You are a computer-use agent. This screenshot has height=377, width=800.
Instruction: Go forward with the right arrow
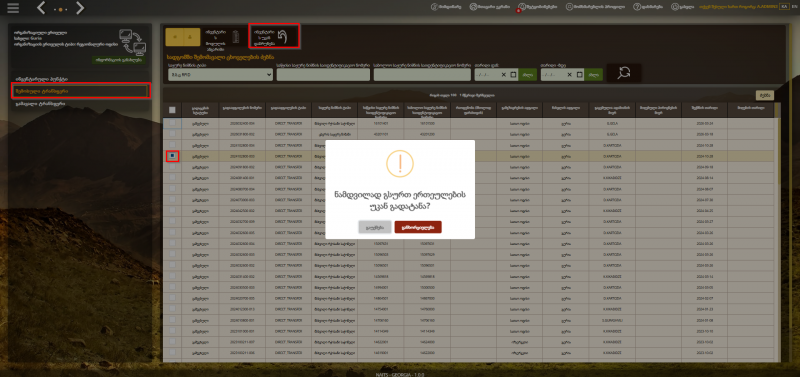pyautogui.click(x=80, y=8)
